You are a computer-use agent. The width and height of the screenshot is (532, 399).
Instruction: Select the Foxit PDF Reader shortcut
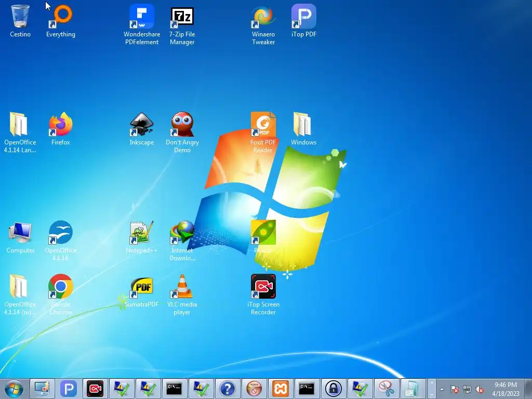[x=263, y=132]
